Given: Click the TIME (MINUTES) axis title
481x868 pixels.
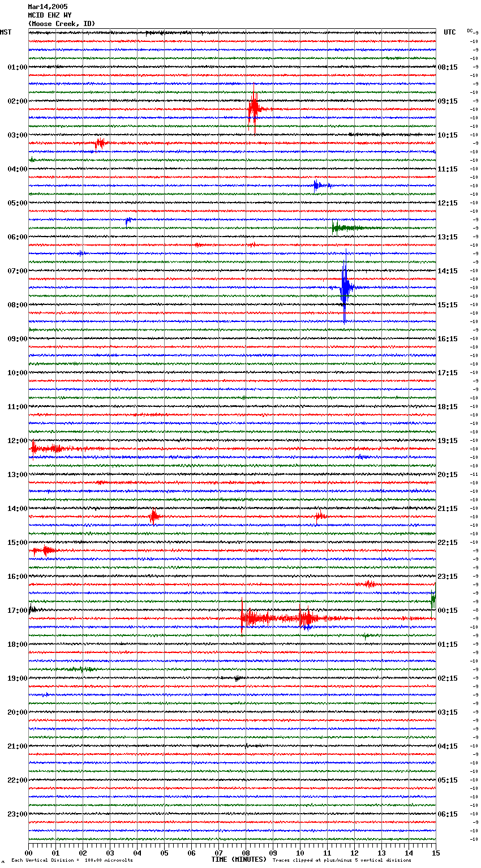Looking at the screenshot, I should (x=239, y=860).
